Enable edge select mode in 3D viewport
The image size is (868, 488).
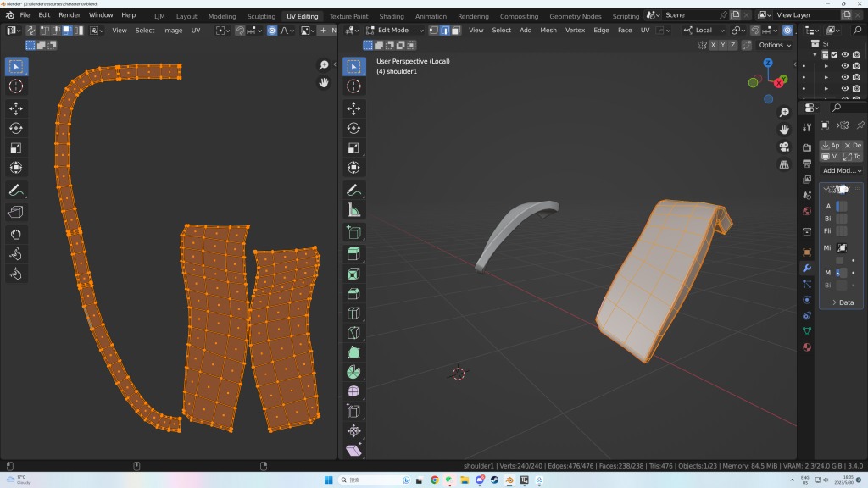tap(445, 30)
